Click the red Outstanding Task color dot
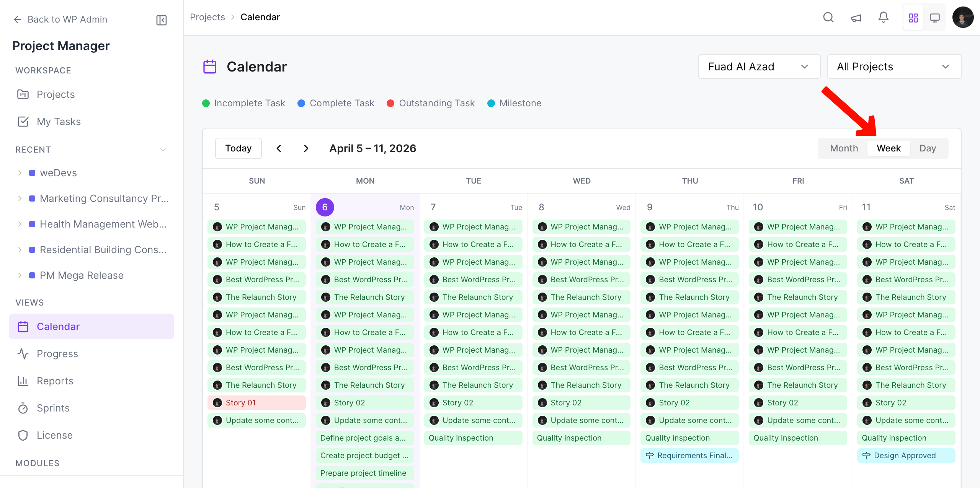This screenshot has width=980, height=488. [x=390, y=103]
